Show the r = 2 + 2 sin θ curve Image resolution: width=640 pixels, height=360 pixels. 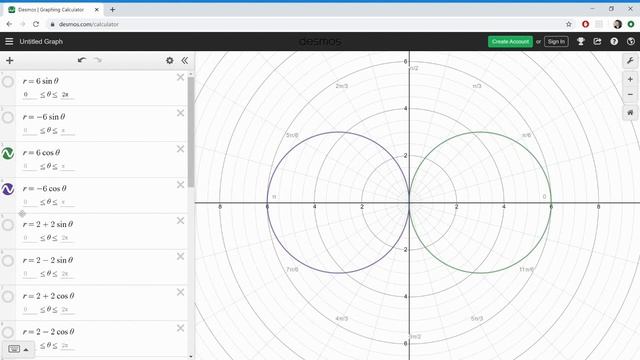[8, 225]
